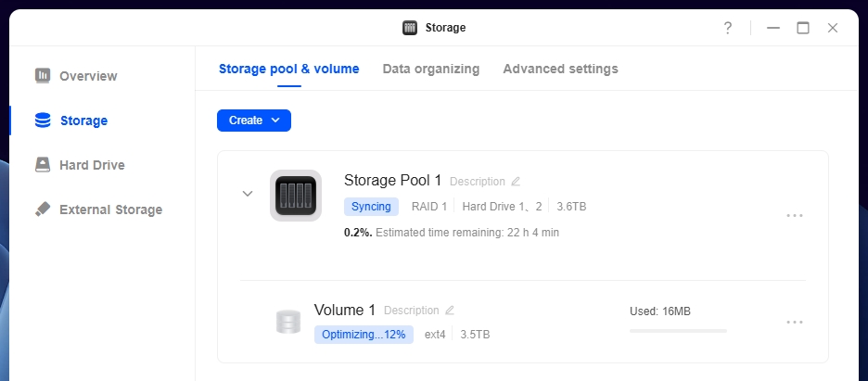Open Storage Pool 1 more options menu
The width and height of the screenshot is (868, 381).
[x=794, y=215]
